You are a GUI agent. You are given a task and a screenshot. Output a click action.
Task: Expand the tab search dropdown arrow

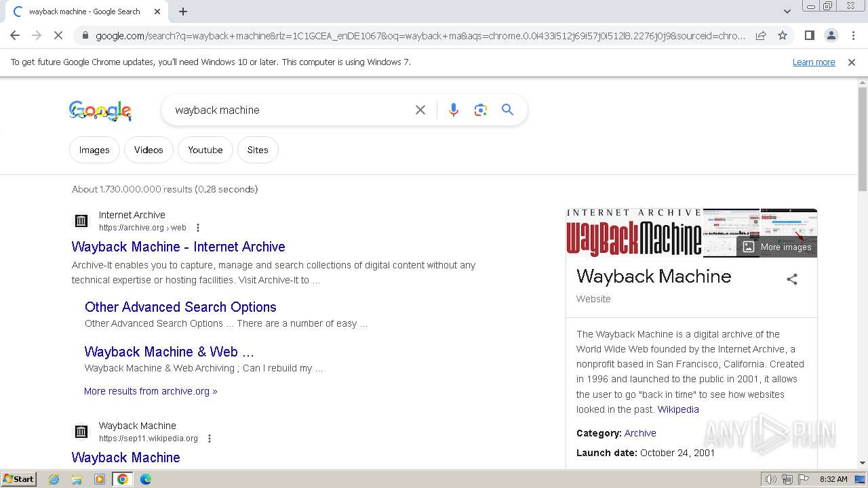tap(787, 12)
